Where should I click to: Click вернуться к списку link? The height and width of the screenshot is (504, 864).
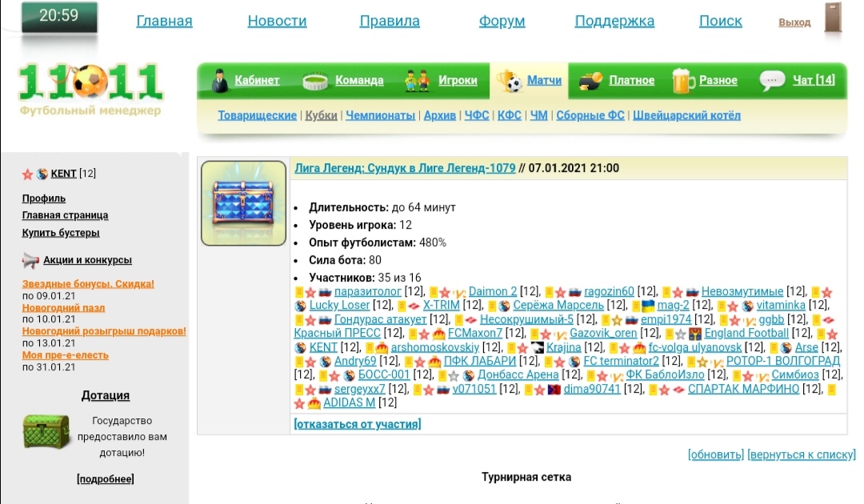[x=801, y=454]
